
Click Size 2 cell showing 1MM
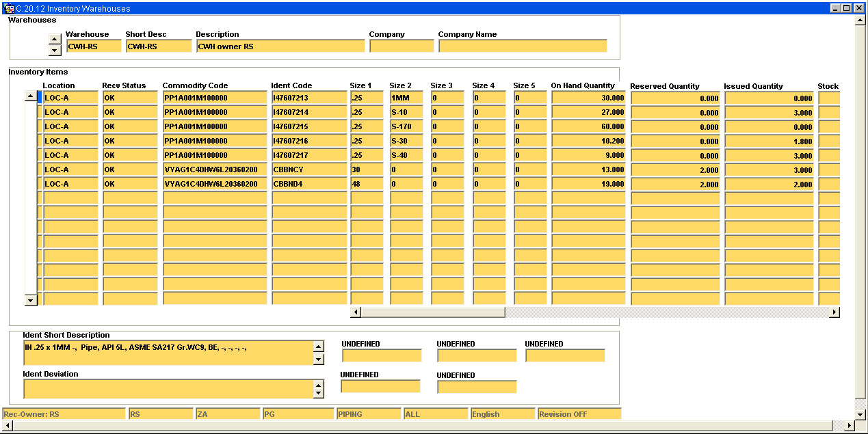tap(406, 98)
